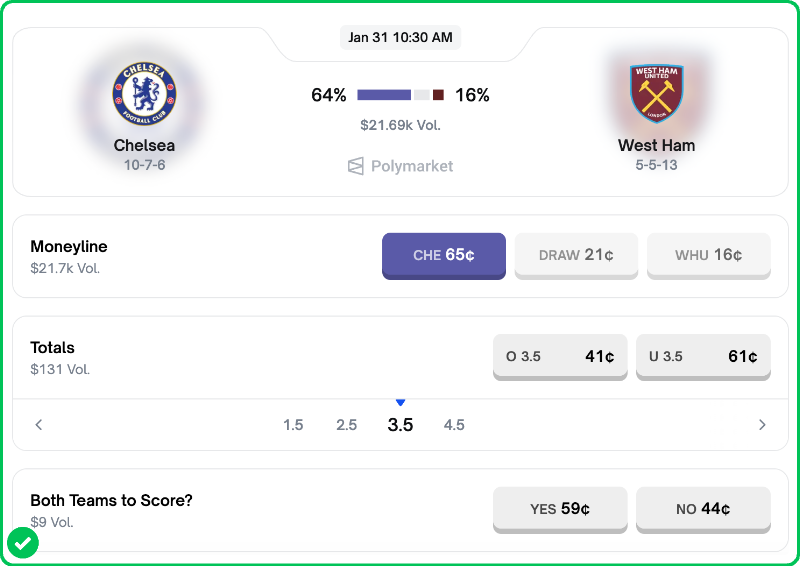This screenshot has width=800, height=566.
Task: Click the green checkmark badge
Action: [23, 543]
